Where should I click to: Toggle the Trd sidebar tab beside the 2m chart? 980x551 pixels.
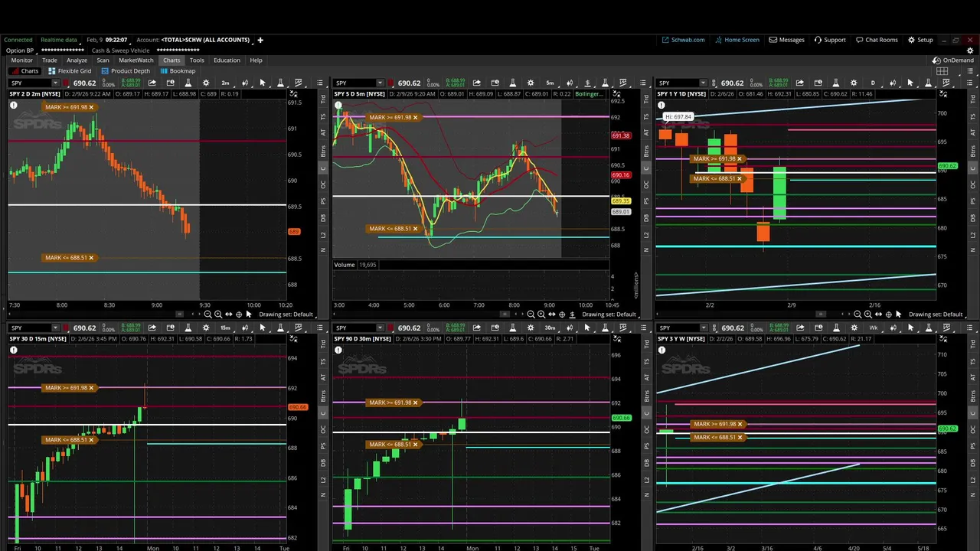click(x=323, y=99)
